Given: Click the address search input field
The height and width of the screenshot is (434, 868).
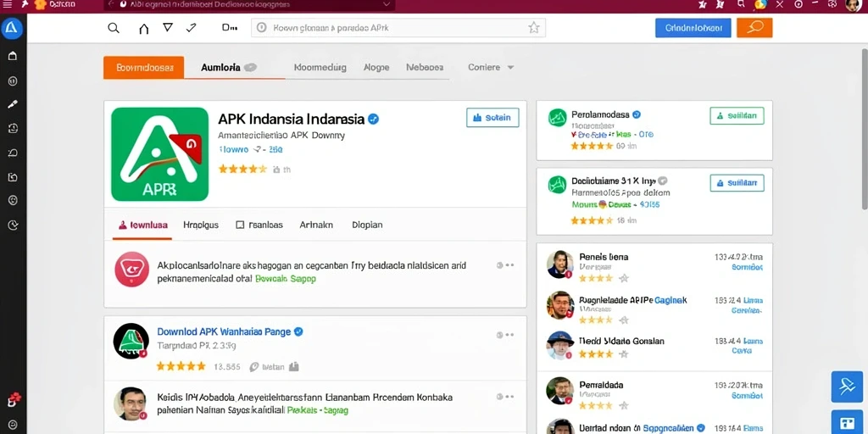Looking at the screenshot, I should click(398, 28).
